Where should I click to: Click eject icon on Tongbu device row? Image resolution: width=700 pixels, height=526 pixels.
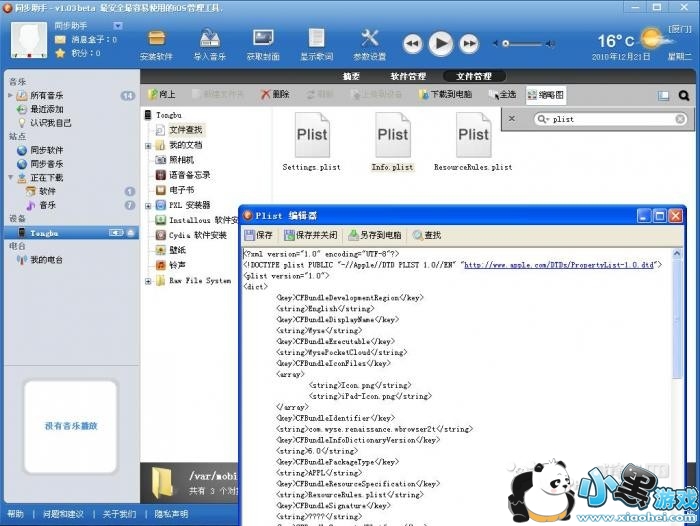[131, 233]
